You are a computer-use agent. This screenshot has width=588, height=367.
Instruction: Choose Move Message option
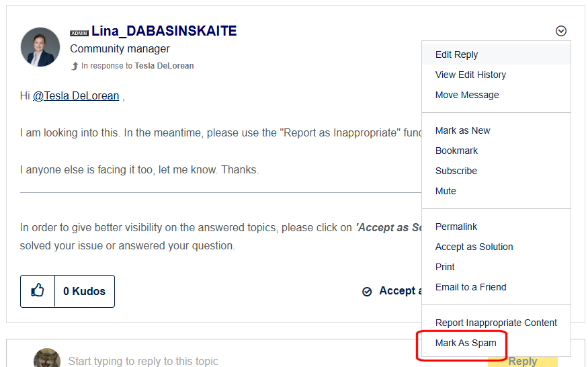click(467, 95)
